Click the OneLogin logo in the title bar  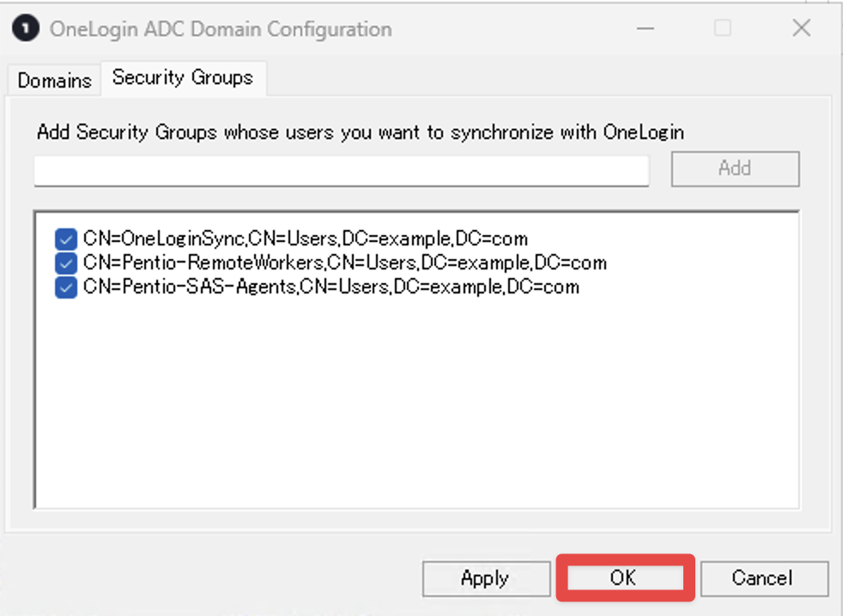coord(25,28)
